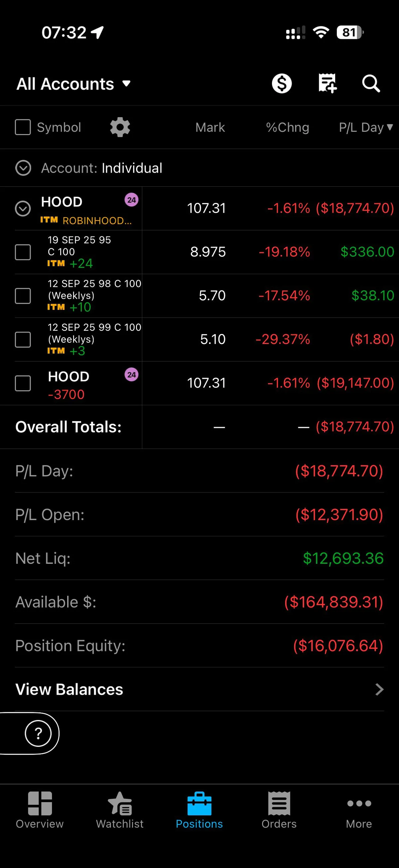Image resolution: width=399 pixels, height=868 pixels.
Task: Tick the 12 SEP 25 98 C checkbox
Action: click(23, 296)
